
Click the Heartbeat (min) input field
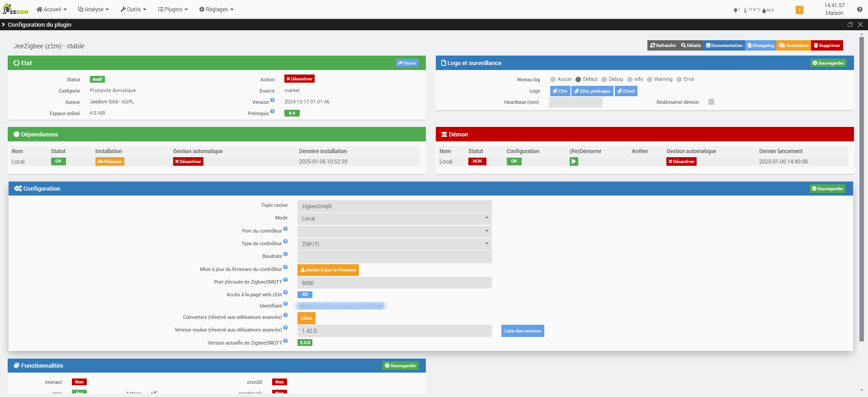point(576,102)
